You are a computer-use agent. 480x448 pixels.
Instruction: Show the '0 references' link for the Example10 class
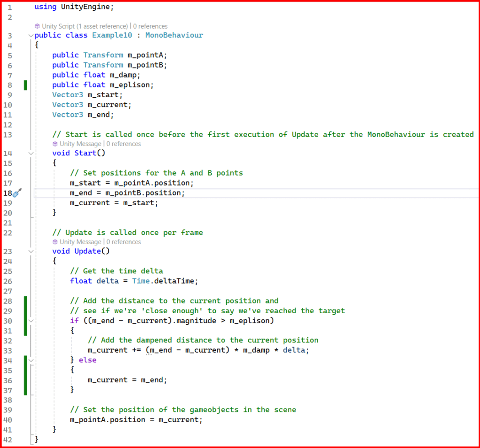tap(150, 26)
